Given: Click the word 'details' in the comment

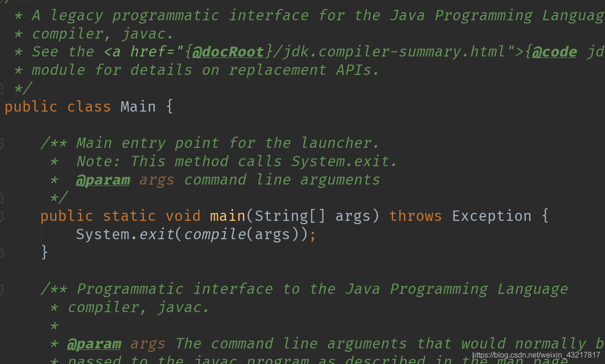Looking at the screenshot, I should click(x=161, y=70).
